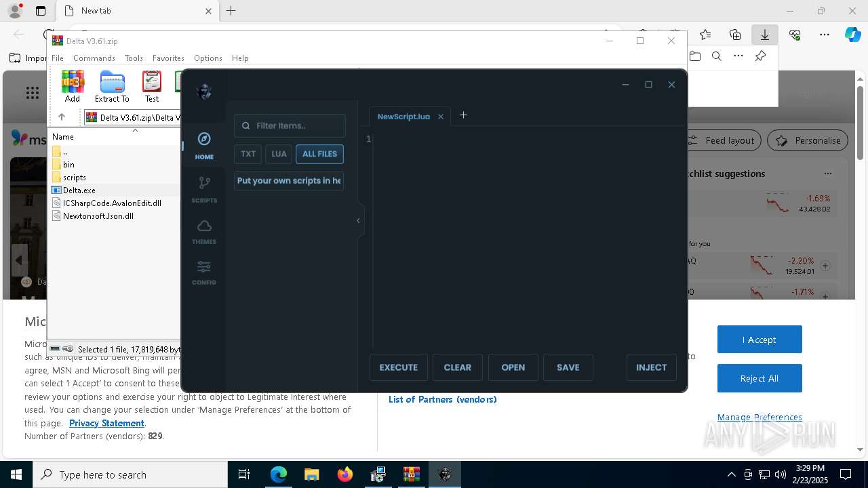Viewport: 868px width, 488px height.
Task: Filter the list by TXT files
Action: coord(248,154)
